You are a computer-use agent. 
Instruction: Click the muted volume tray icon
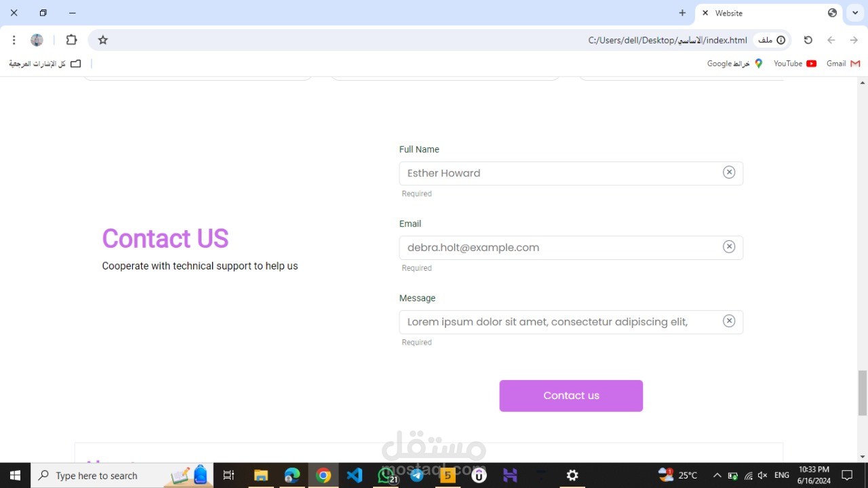point(763,475)
